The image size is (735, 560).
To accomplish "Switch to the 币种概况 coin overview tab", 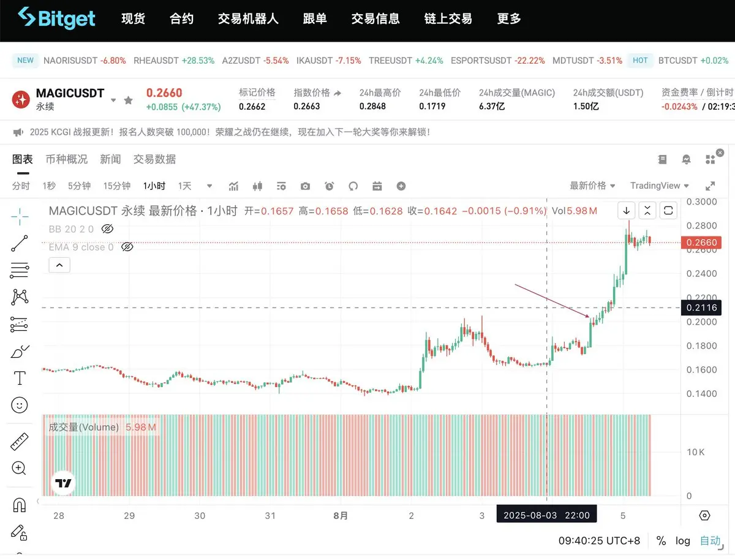I will [x=67, y=159].
